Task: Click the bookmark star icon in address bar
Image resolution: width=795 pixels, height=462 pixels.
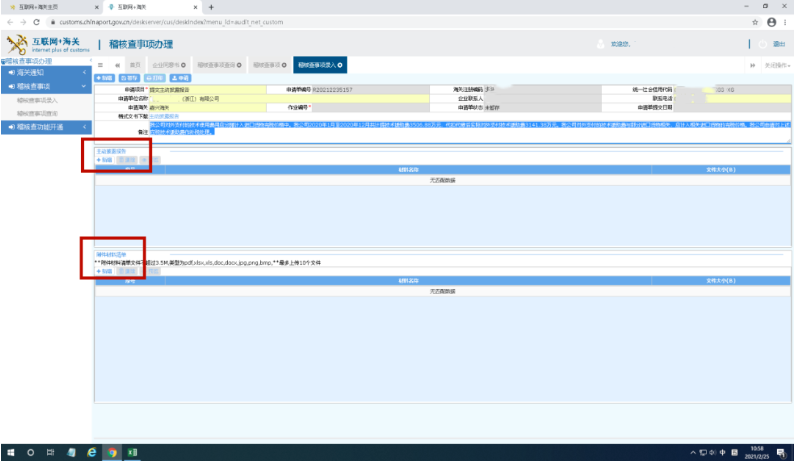Action: tap(755, 22)
